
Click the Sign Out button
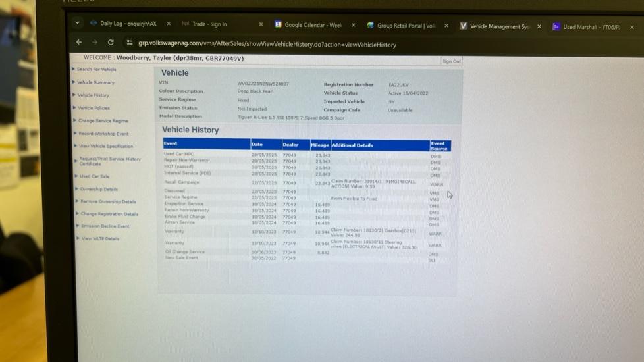point(451,61)
